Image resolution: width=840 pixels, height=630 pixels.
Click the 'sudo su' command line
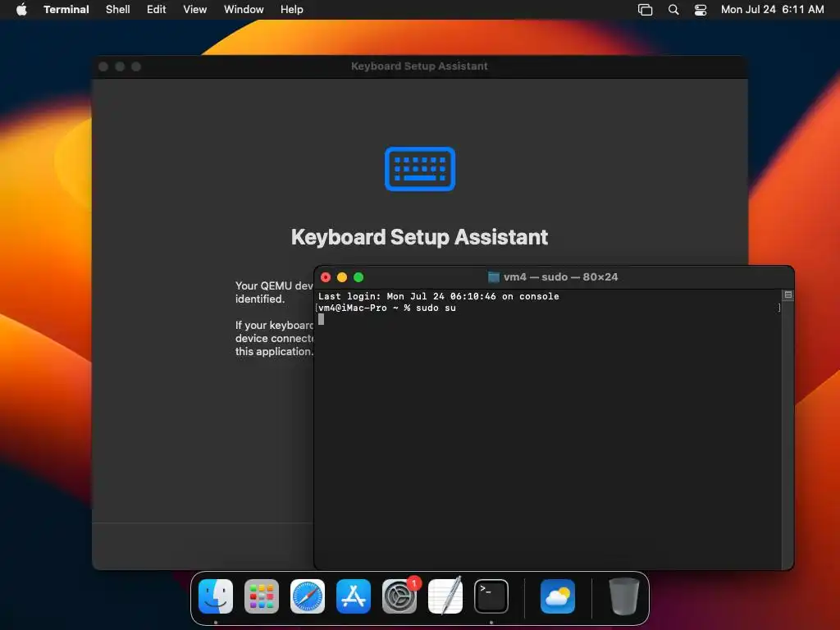(x=387, y=308)
